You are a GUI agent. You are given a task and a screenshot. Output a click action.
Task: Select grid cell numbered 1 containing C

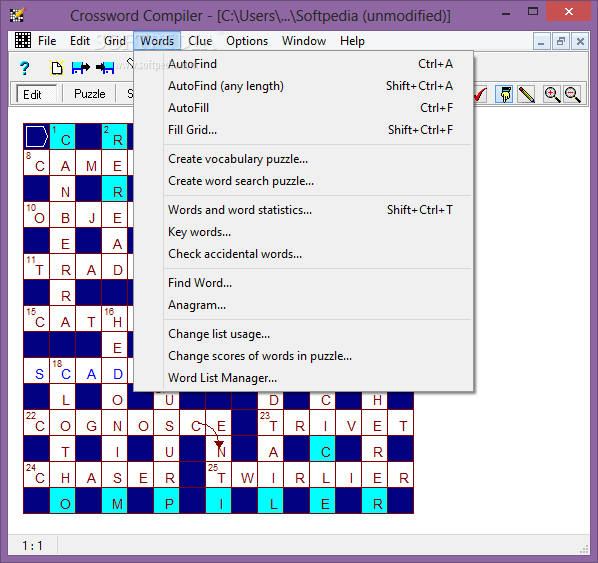pyautogui.click(x=63, y=137)
